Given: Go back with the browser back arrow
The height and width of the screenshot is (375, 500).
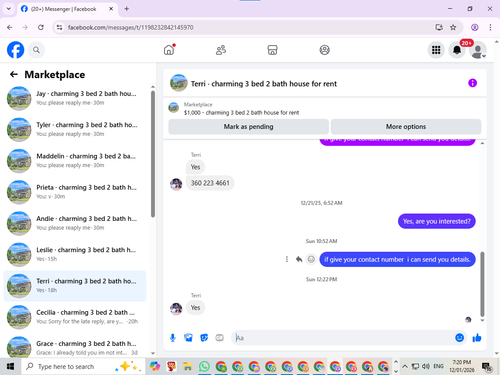Looking at the screenshot, I should pyautogui.click(x=10, y=27).
